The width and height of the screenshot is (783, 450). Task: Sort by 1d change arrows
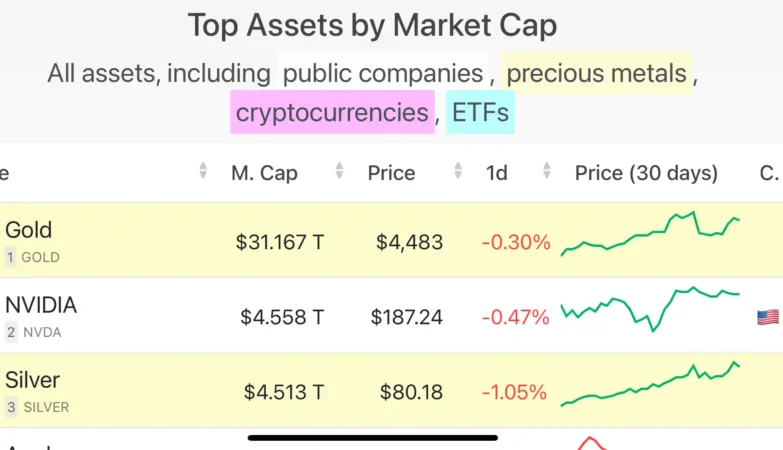[546, 172]
